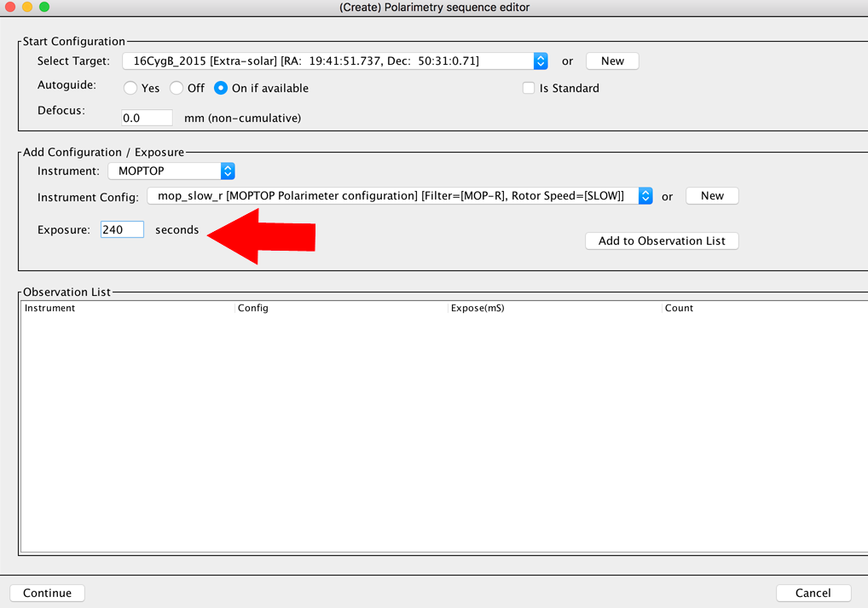Image resolution: width=868 pixels, height=608 pixels.
Task: Open the Select Target dropdown
Action: pyautogui.click(x=335, y=61)
